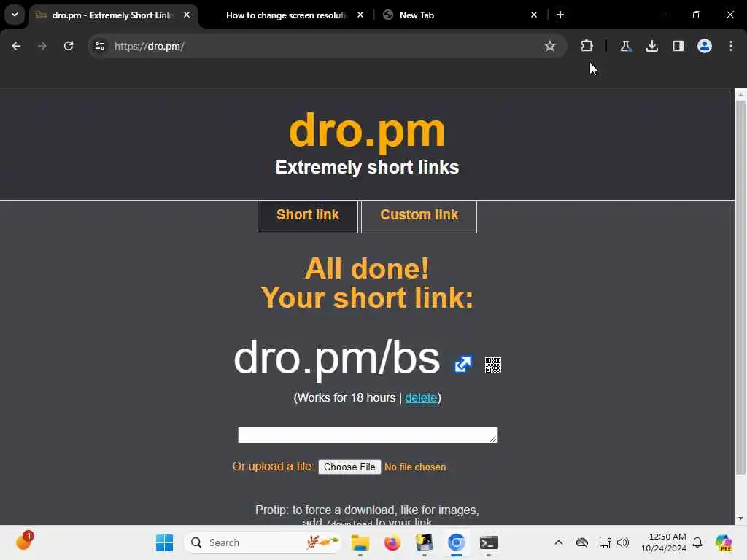Click the dro.pm/bs short link text
This screenshot has width=747, height=560.
336,359
